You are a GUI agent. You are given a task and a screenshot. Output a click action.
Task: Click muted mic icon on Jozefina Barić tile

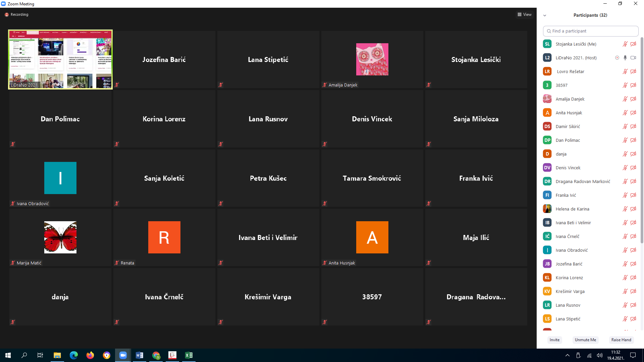pyautogui.click(x=117, y=85)
